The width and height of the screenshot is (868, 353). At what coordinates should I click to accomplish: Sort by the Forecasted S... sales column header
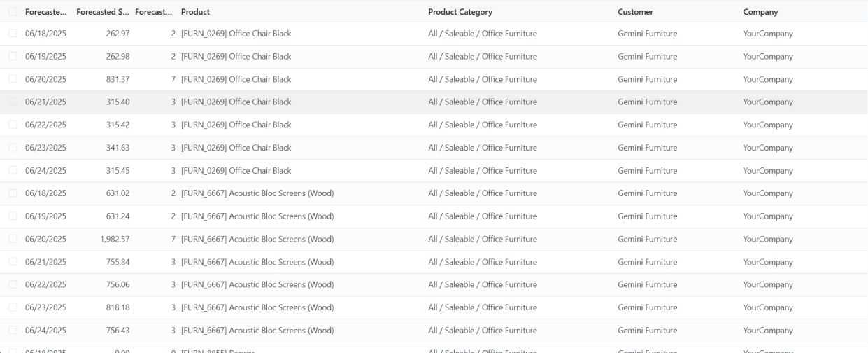(103, 12)
